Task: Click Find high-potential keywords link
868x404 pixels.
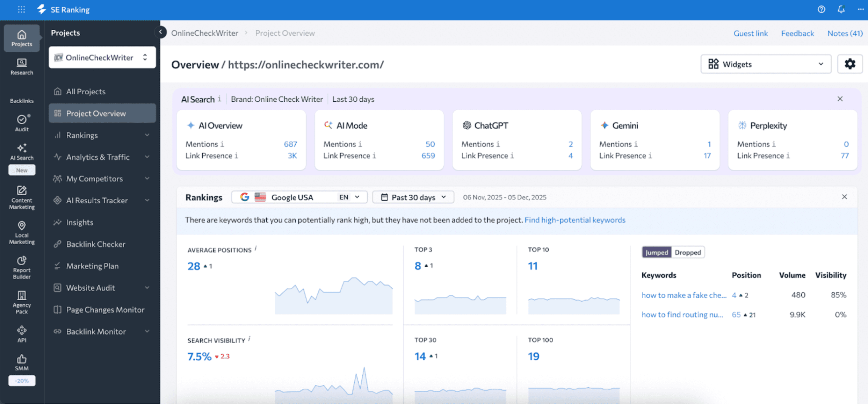Action: click(x=575, y=220)
